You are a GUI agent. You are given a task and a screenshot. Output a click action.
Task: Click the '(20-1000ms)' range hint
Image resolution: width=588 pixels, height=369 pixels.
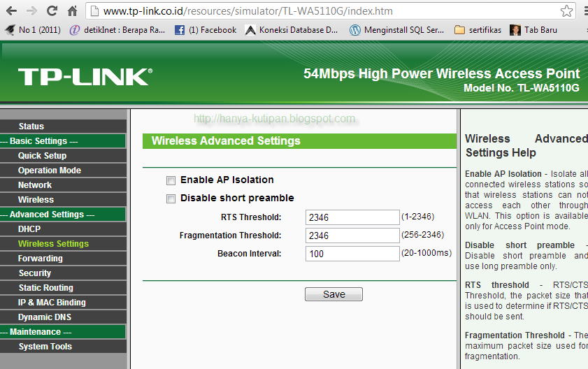click(x=426, y=253)
